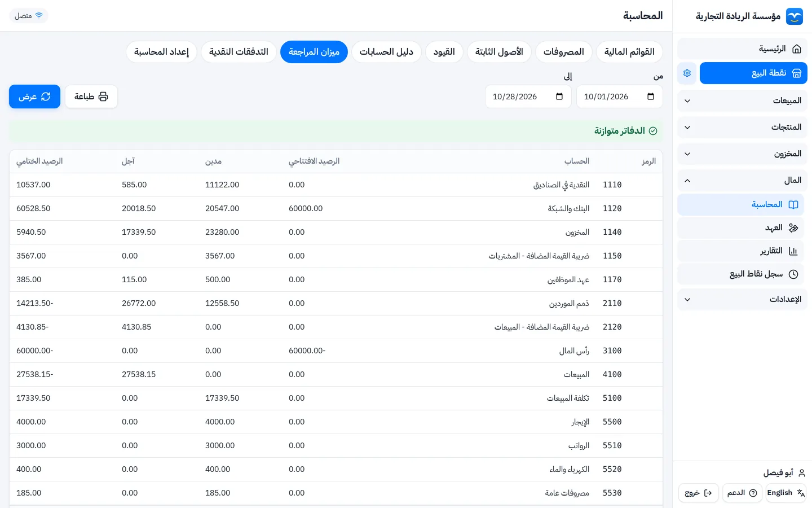The width and height of the screenshot is (812, 508).
Task: Switch to إعداد المحاسبة tab
Action: coord(161,52)
